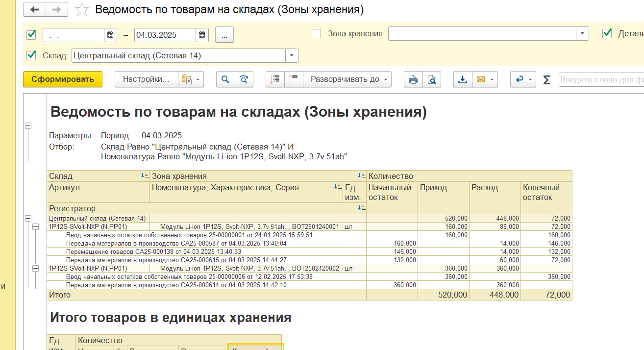Click the period selection ellipsis button

point(224,35)
